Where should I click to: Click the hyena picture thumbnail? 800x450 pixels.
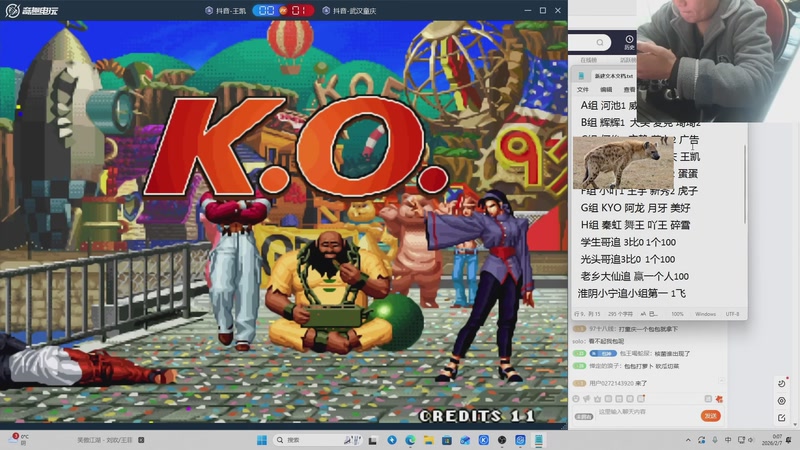pyautogui.click(x=623, y=163)
